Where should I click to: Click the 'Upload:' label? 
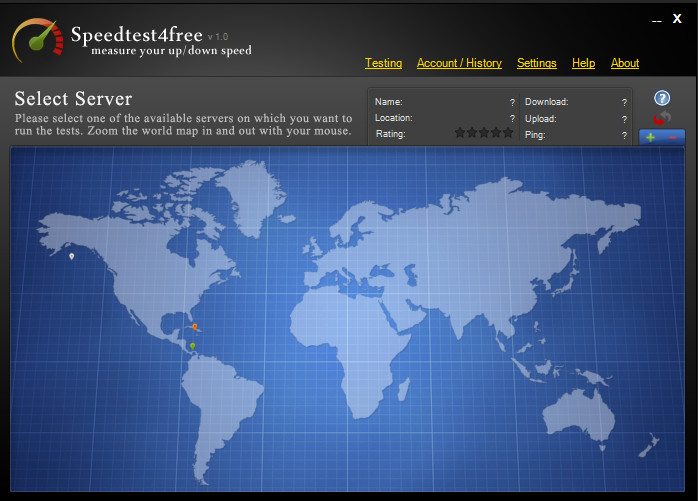click(x=540, y=119)
